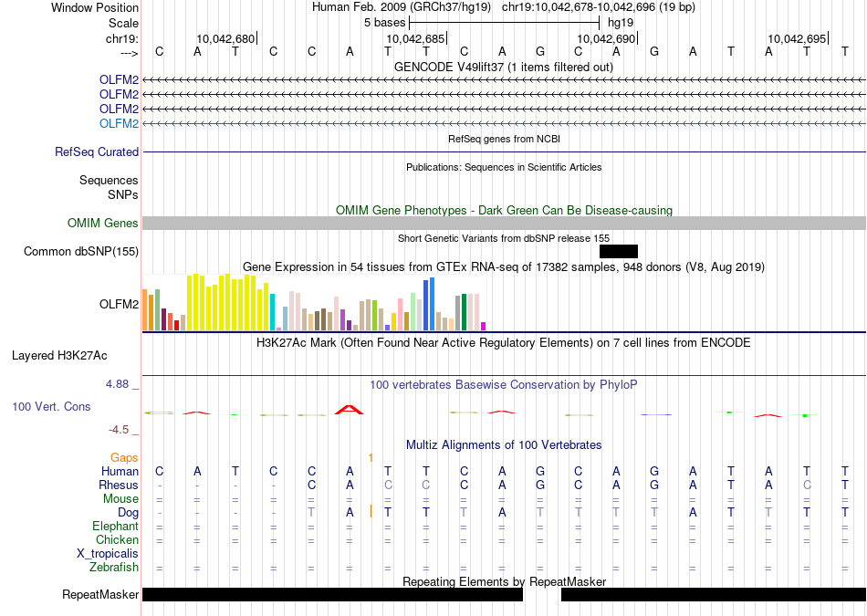Click the Chicken species label
The image size is (867, 616).
(117, 539)
